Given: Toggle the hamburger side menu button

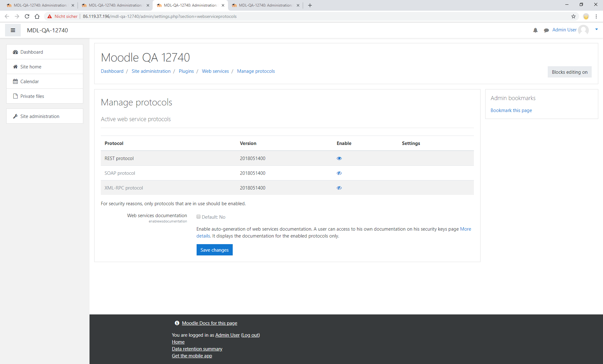Looking at the screenshot, I should click(x=13, y=30).
